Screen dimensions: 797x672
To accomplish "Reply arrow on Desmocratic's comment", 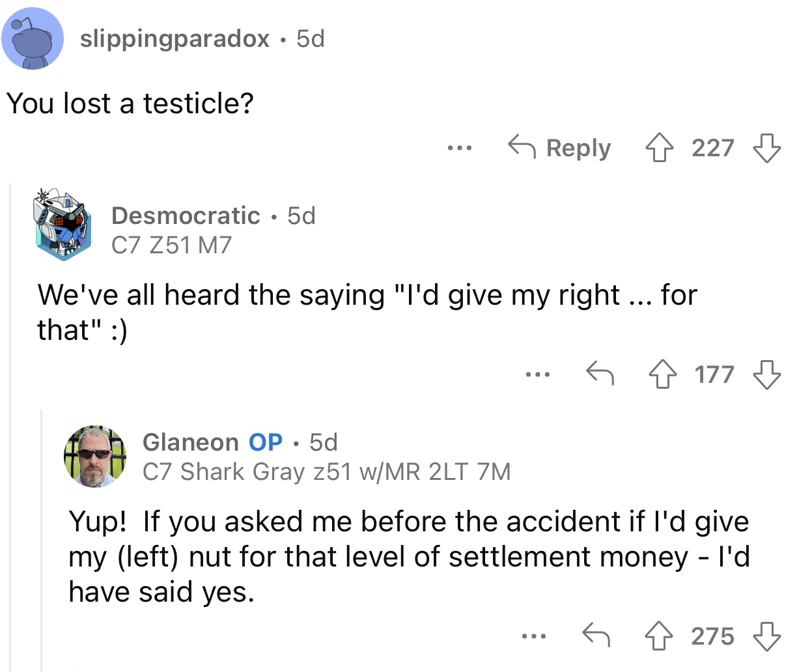I will [600, 374].
